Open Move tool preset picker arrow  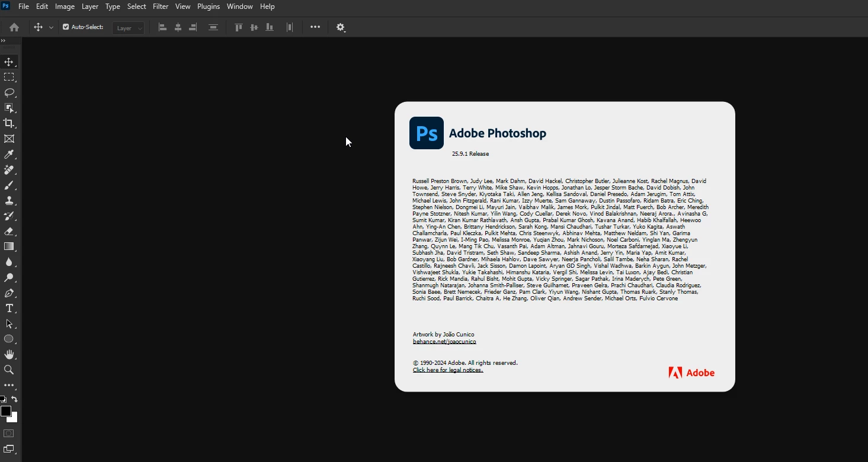(51, 27)
